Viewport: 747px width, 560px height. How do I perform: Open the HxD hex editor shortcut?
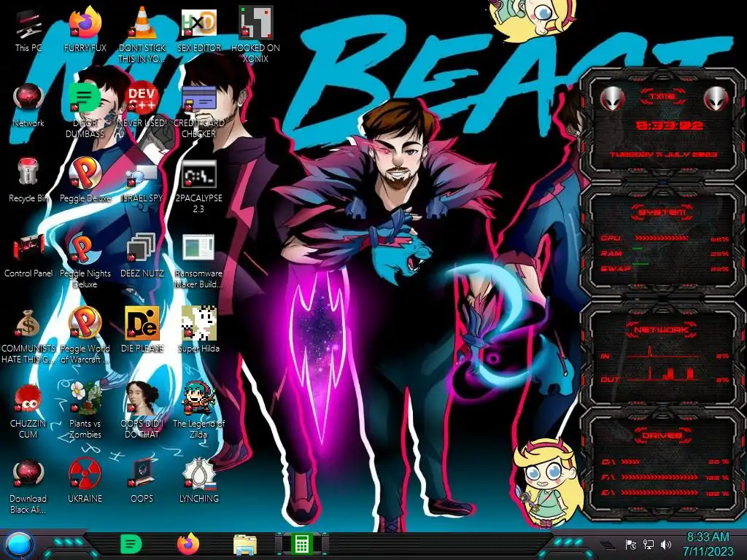pos(199,31)
